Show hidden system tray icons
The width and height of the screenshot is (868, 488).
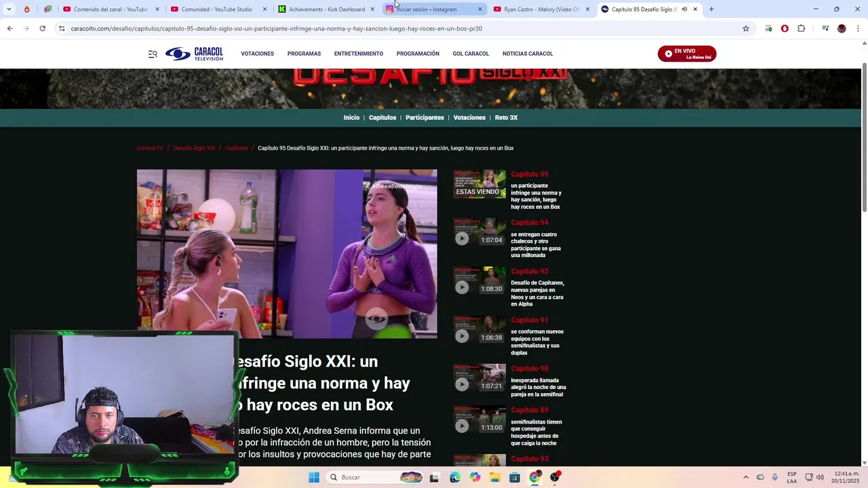click(746, 477)
